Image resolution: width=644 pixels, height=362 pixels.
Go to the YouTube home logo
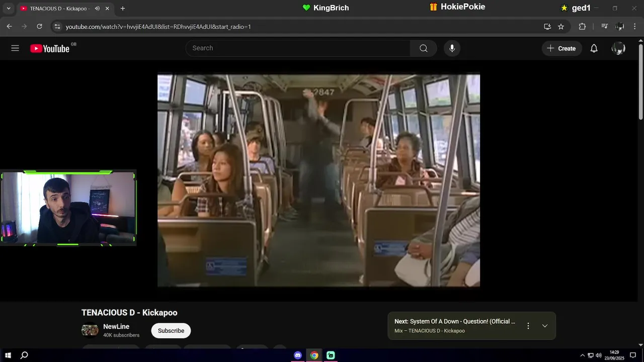coord(50,48)
